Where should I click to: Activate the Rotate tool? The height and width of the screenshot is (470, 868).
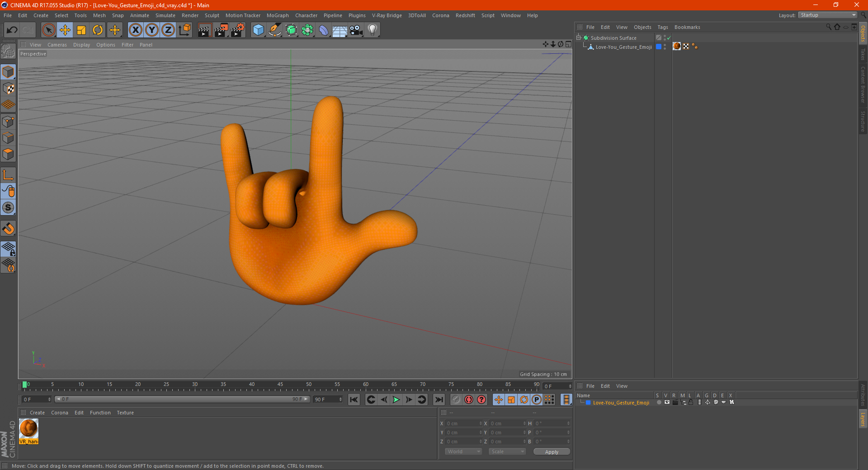pos(98,30)
